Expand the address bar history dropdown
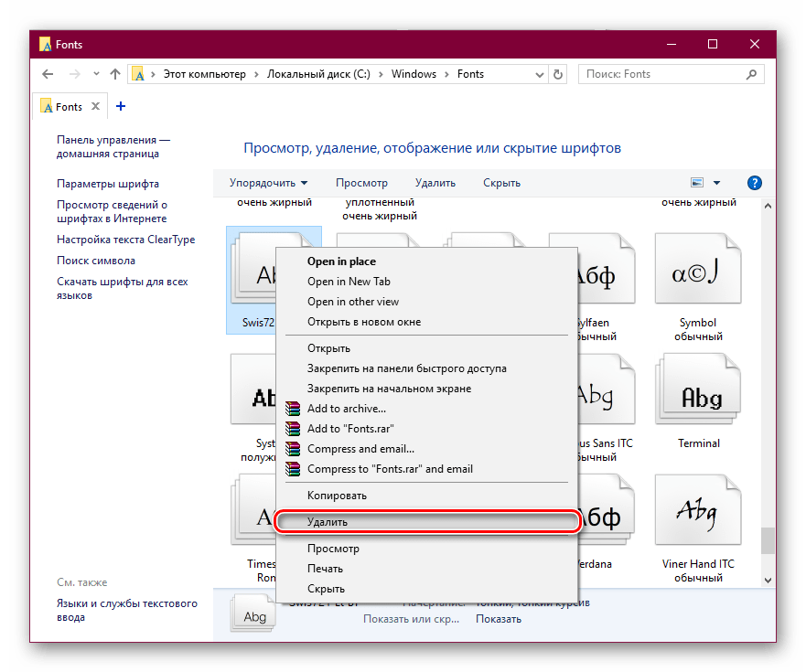The image size is (806, 672). [x=538, y=74]
